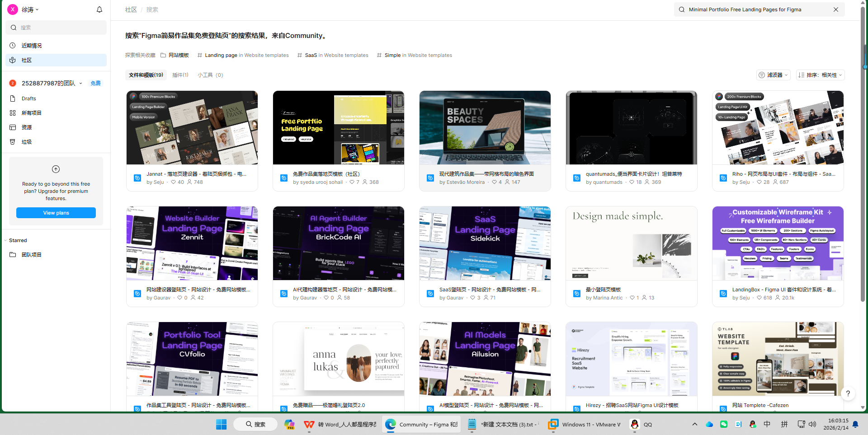Open the Jannat landing builder thumbnail

192,127
